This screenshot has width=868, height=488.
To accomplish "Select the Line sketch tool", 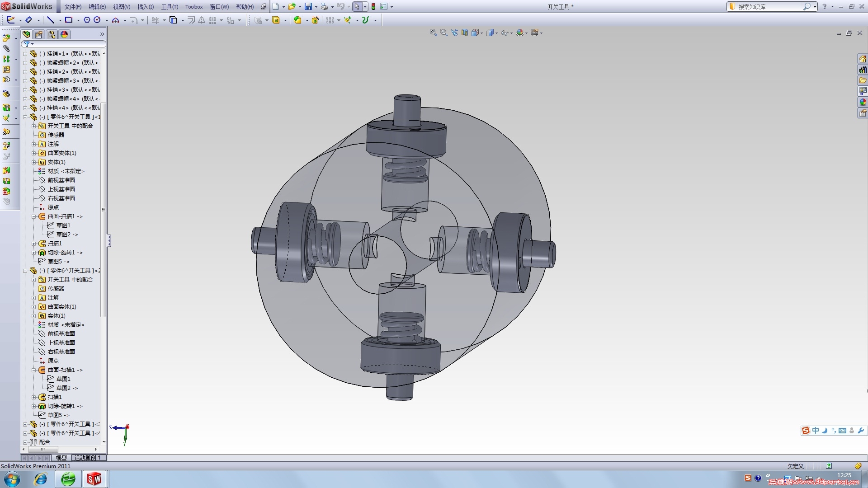I will pos(51,20).
